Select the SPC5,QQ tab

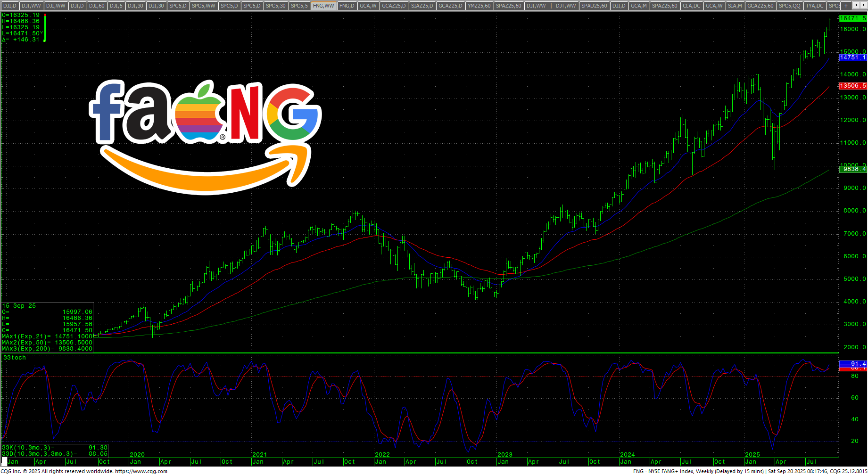tap(789, 6)
